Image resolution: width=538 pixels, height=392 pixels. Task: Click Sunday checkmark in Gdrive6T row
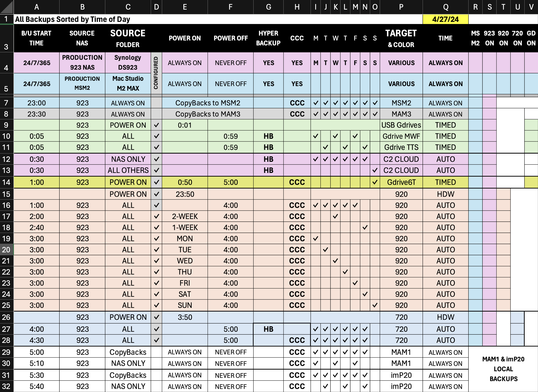375,182
